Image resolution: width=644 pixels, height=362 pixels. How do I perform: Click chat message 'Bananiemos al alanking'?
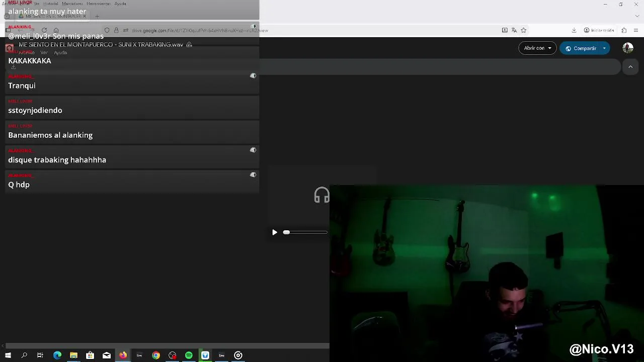(x=50, y=135)
